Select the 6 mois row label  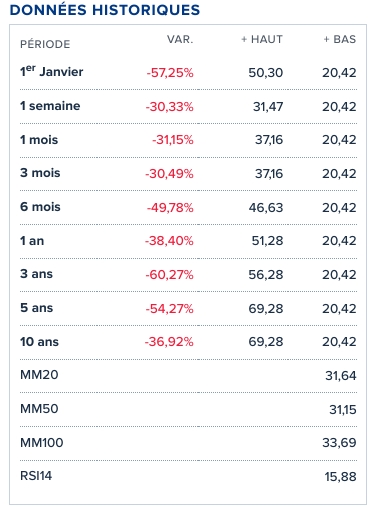coord(40,207)
